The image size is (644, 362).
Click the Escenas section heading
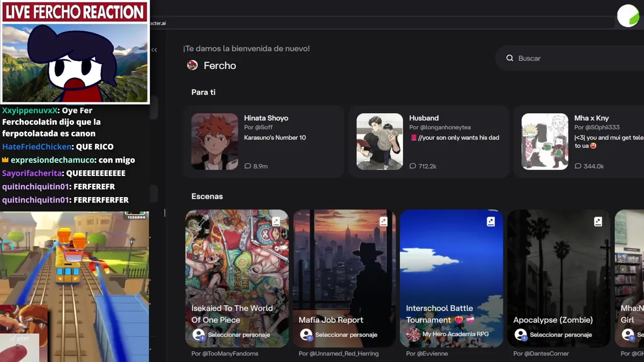207,197
